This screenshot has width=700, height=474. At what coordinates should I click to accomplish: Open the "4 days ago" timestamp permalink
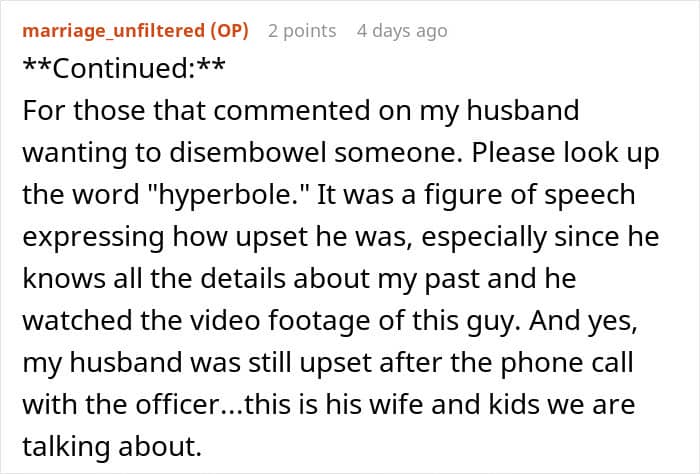click(402, 31)
